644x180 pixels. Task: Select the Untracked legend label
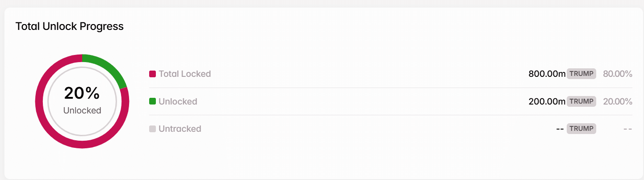pos(180,129)
